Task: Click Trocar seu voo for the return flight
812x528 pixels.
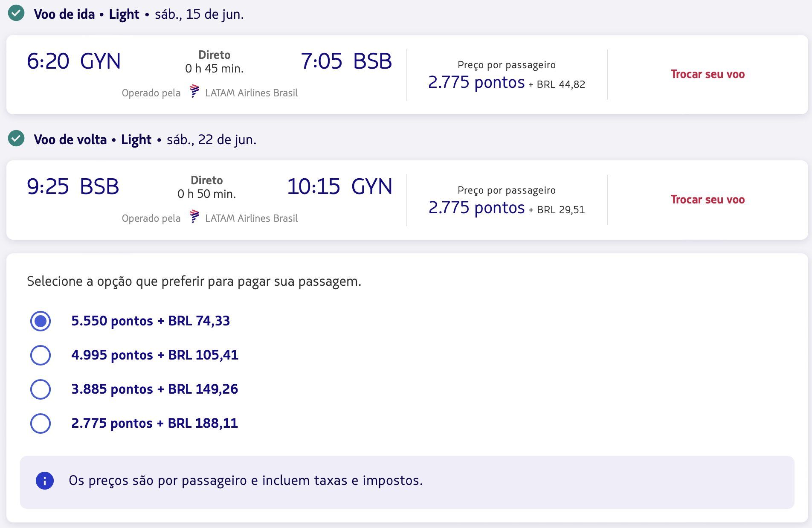Action: tap(708, 200)
